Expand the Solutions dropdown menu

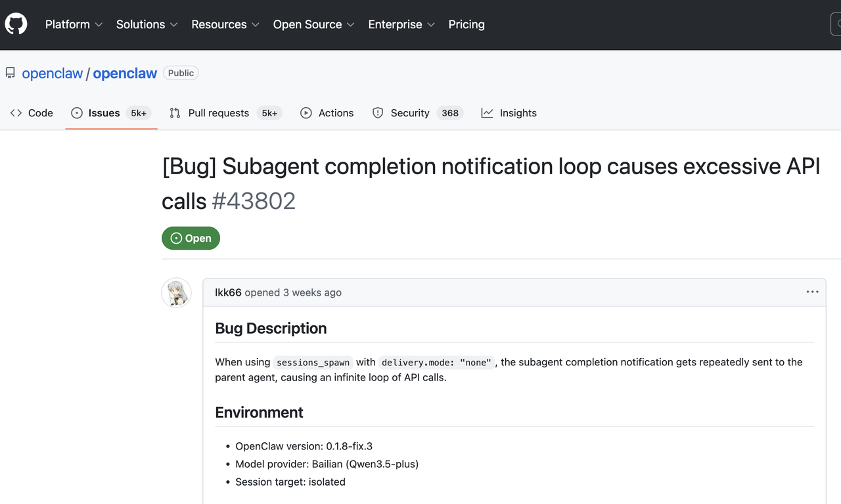[x=147, y=24]
